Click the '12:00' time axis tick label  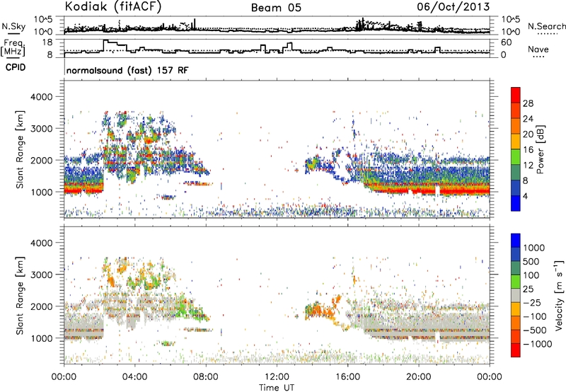(x=277, y=377)
